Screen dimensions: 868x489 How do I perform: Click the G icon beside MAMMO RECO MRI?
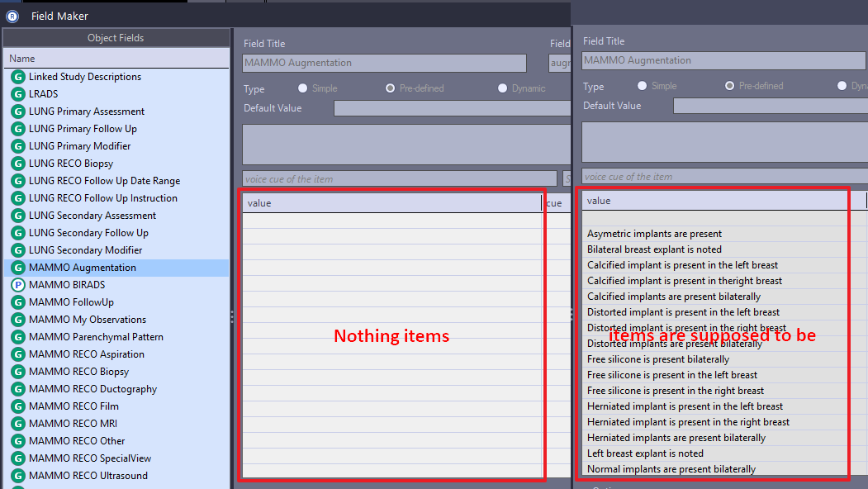(x=18, y=424)
